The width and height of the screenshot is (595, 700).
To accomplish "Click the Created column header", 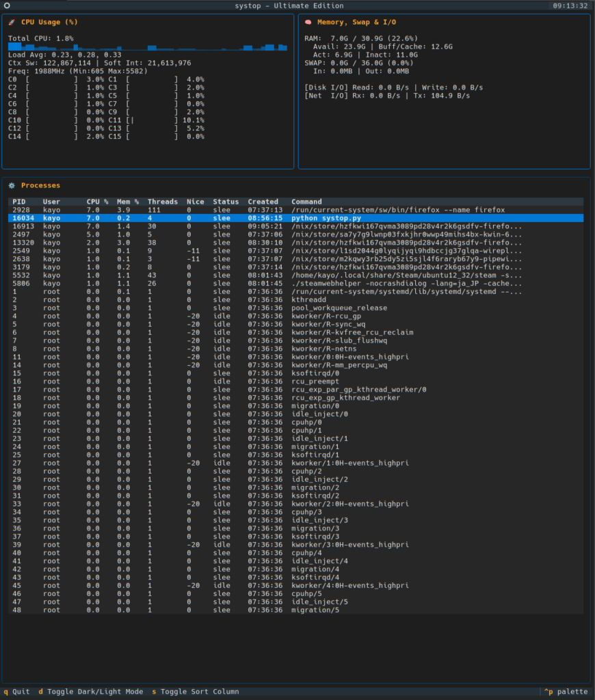I will 263,202.
